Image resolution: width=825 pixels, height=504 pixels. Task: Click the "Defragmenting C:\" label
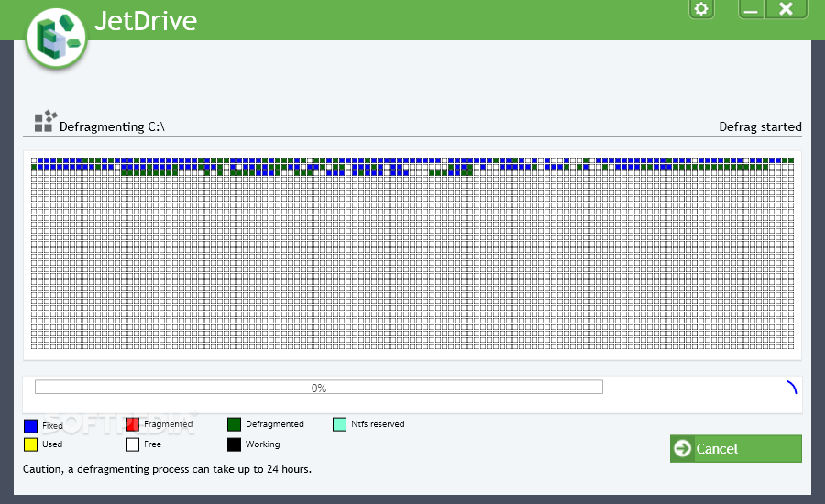[112, 126]
